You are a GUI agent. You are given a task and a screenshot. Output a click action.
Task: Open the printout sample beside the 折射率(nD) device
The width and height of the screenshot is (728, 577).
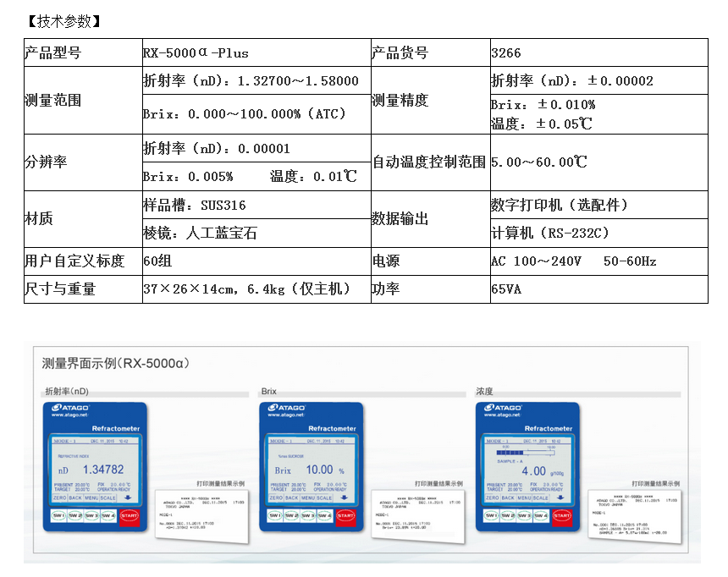tap(202, 516)
